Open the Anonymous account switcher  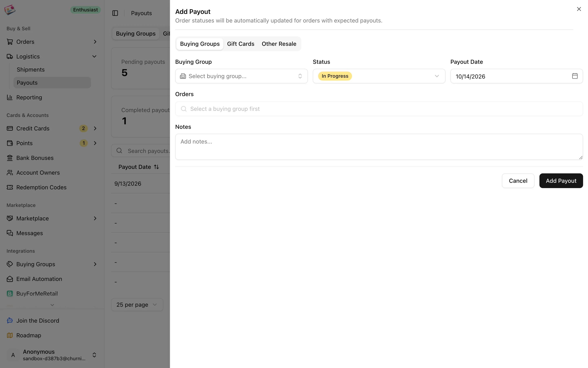tap(52, 355)
